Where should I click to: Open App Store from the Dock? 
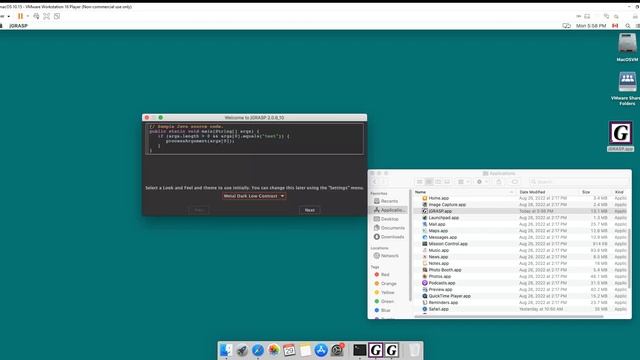[321, 350]
